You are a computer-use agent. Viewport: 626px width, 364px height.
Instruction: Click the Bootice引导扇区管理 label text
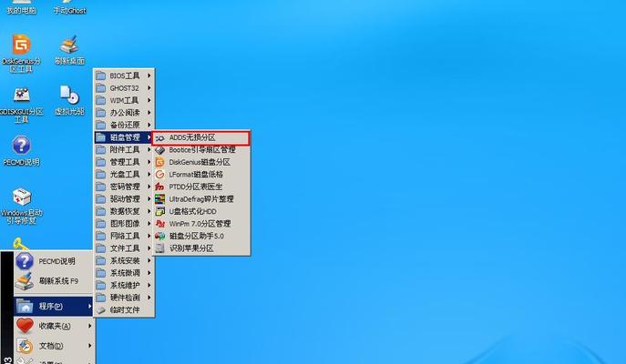[202, 150]
